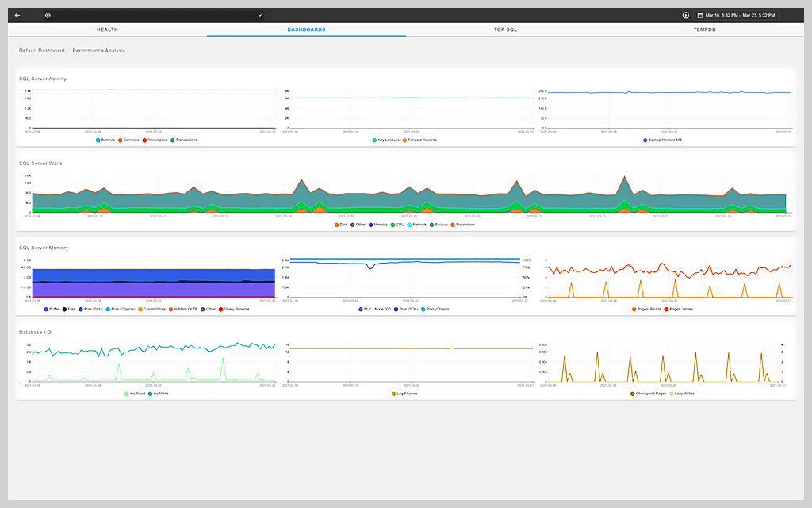Select the Default Dashboard link

(x=41, y=50)
